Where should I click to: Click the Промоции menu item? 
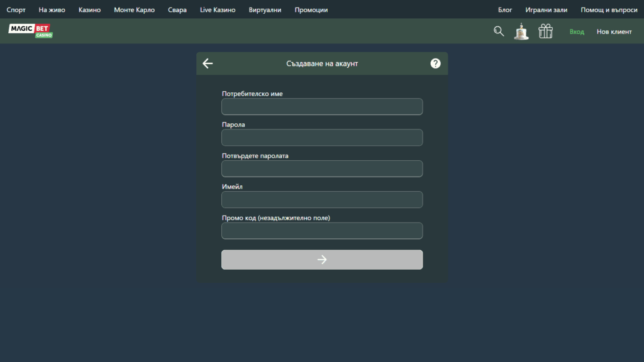click(311, 10)
